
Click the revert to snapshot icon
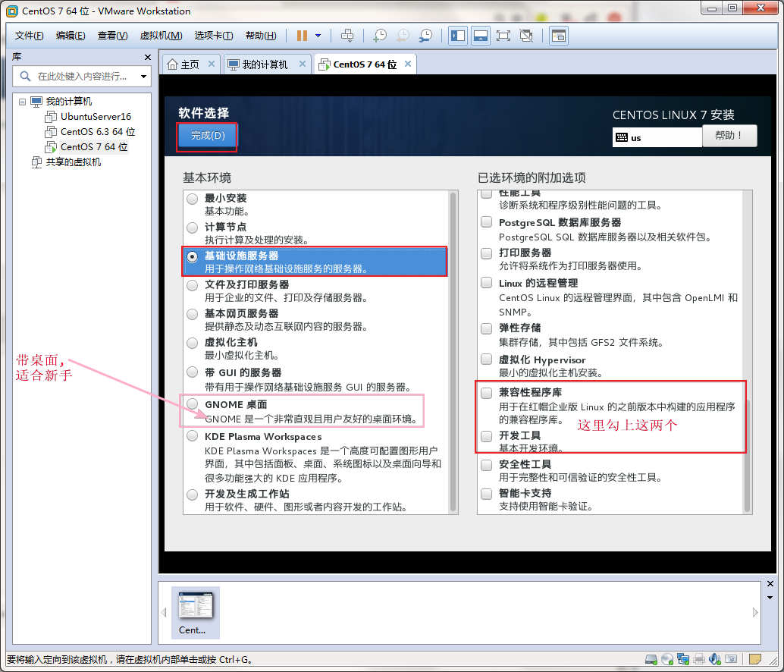tap(403, 36)
